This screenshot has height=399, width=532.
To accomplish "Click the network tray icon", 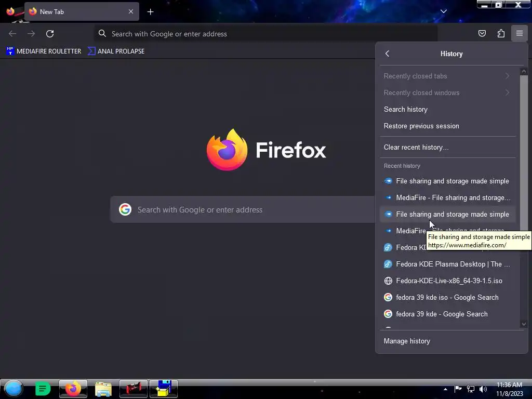I will [x=471, y=389].
